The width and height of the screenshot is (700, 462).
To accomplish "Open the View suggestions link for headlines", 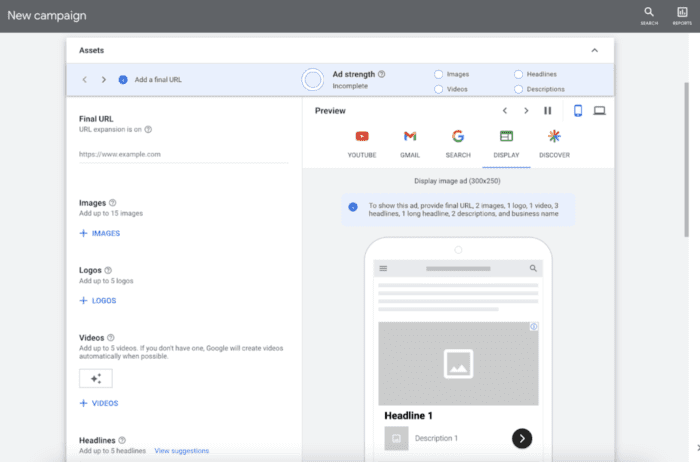I will pyautogui.click(x=181, y=451).
